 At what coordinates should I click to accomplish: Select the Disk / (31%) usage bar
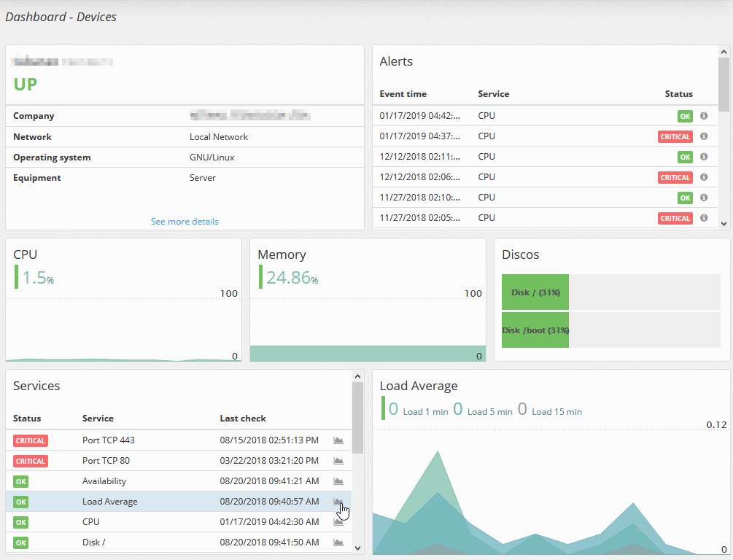(x=535, y=292)
